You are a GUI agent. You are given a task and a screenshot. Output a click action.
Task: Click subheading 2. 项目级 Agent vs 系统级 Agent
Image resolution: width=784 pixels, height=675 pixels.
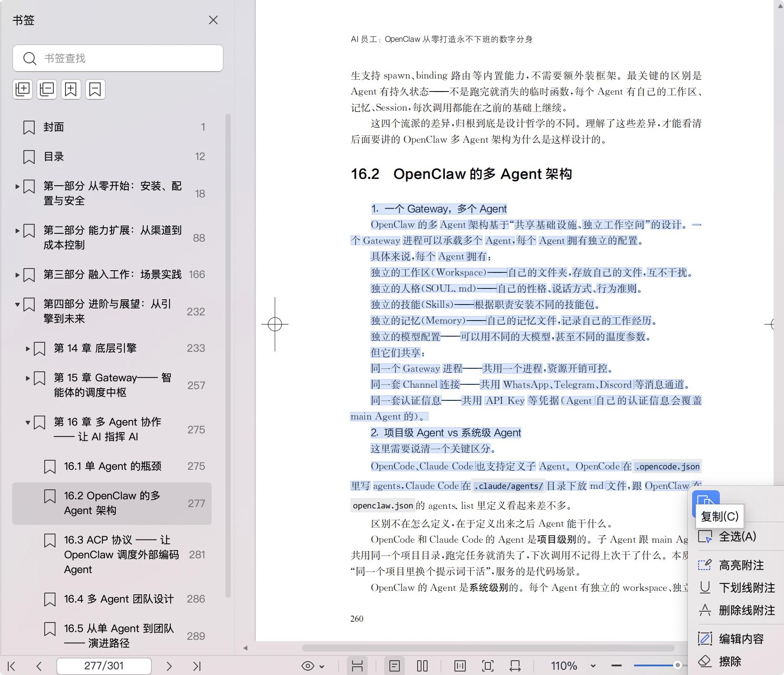point(446,433)
